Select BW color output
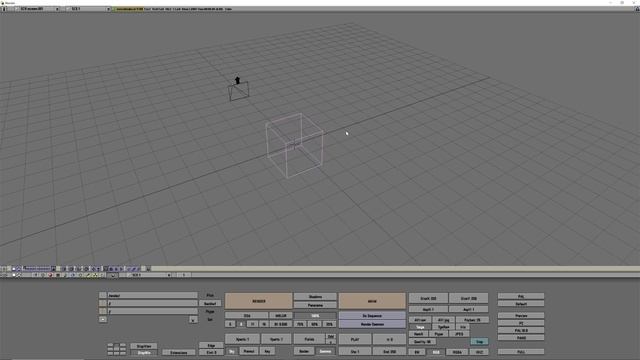The height and width of the screenshot is (360, 640). pyautogui.click(x=417, y=352)
